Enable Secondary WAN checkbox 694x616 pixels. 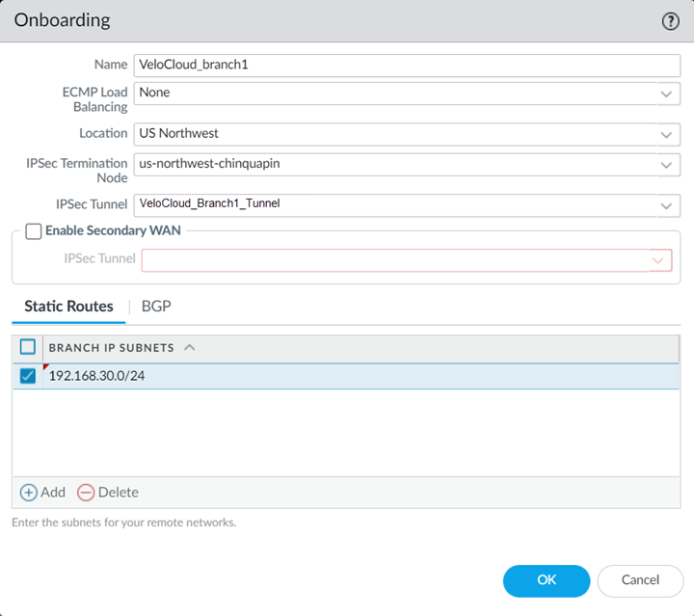click(x=34, y=231)
